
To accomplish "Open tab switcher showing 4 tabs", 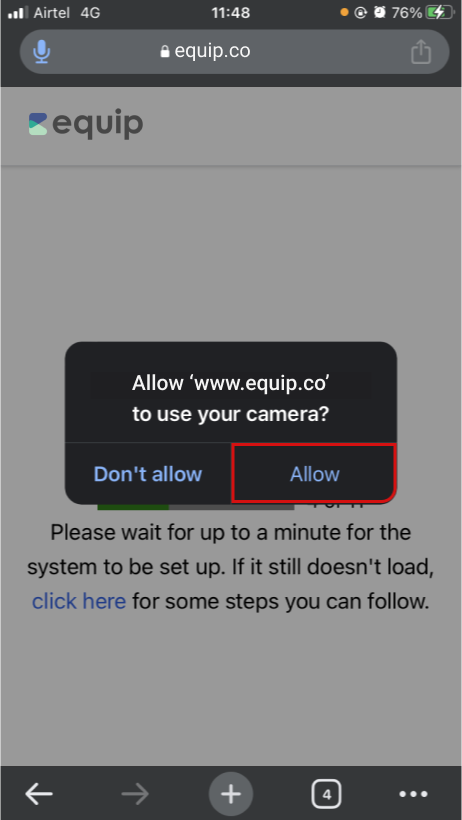I will [326, 795].
